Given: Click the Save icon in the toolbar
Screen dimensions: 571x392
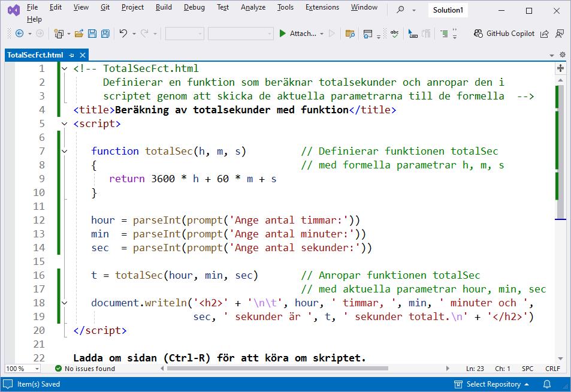Looking at the screenshot, I should 92,34.
